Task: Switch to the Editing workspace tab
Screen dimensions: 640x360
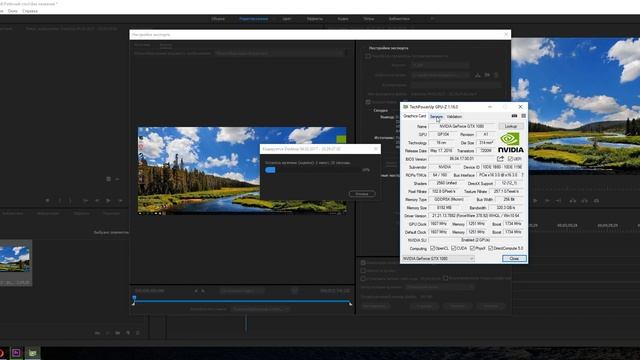Action: point(253,19)
